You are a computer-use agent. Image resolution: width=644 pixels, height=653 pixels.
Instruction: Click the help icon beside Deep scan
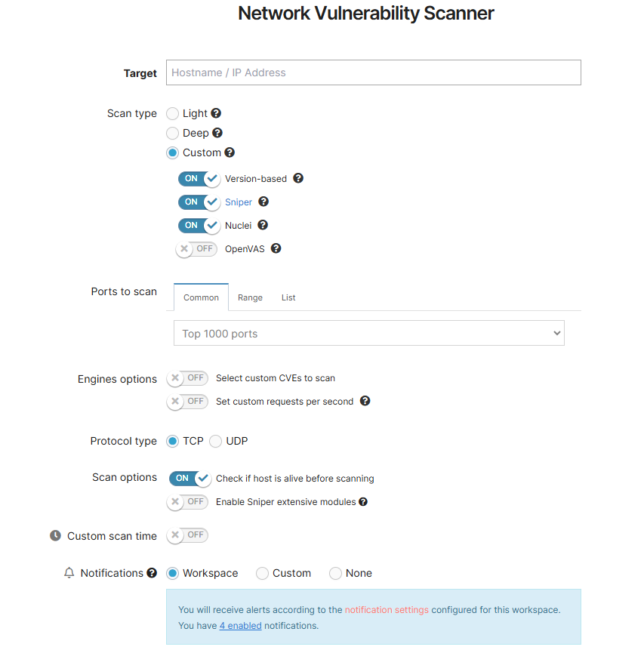point(217,133)
